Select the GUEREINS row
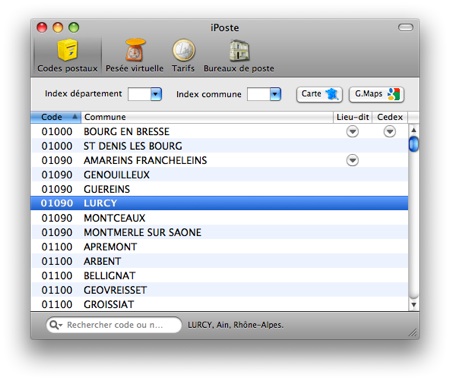450x381 pixels. (219, 189)
